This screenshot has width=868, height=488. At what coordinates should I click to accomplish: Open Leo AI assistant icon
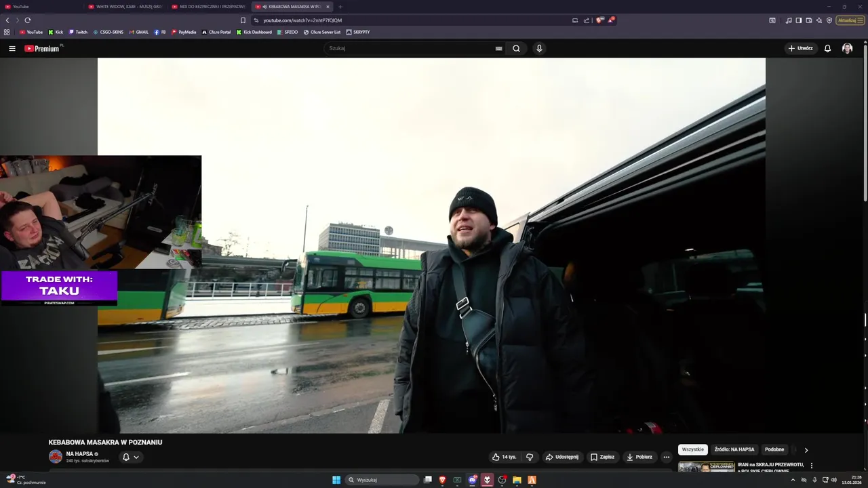819,20
